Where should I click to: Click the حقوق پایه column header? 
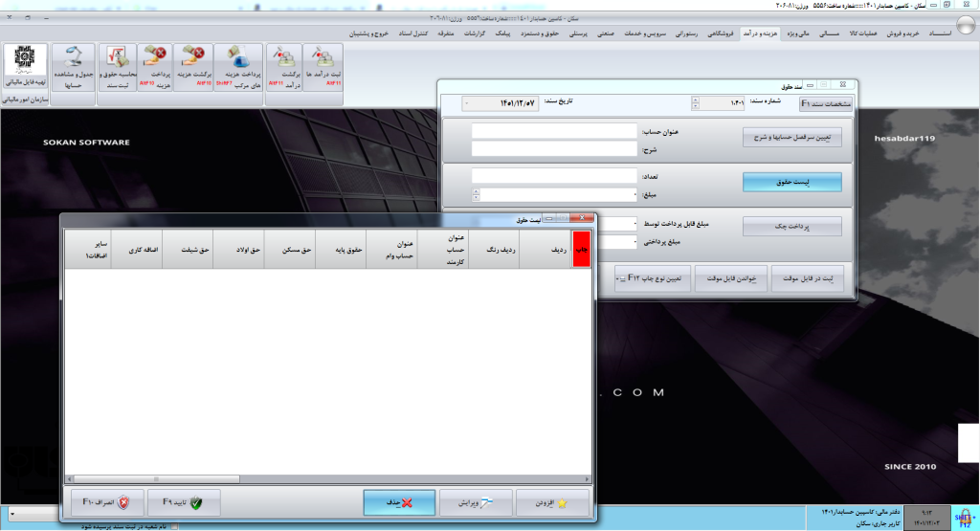[342, 250]
